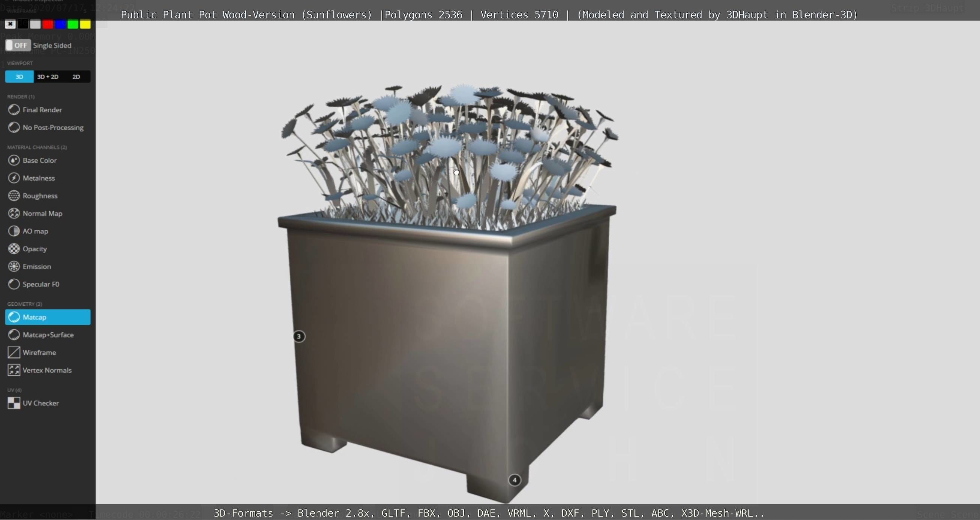This screenshot has width=980, height=520.
Task: Click the "Public Plant Pot Wood-Version (Sunflowers)" title text
Action: coord(246,15)
